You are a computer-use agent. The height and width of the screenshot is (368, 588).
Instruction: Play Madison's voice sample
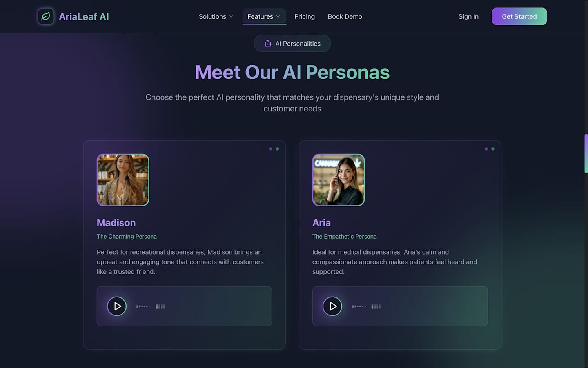(117, 306)
